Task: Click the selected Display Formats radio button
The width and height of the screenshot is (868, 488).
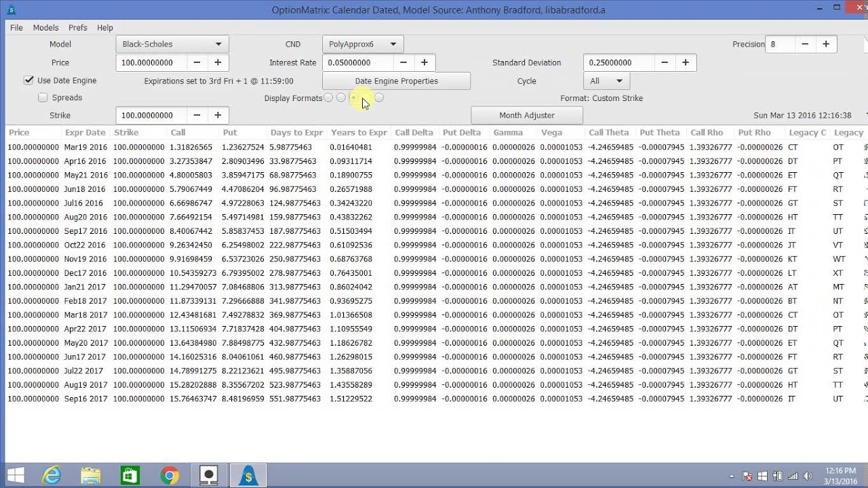Action: pos(354,98)
